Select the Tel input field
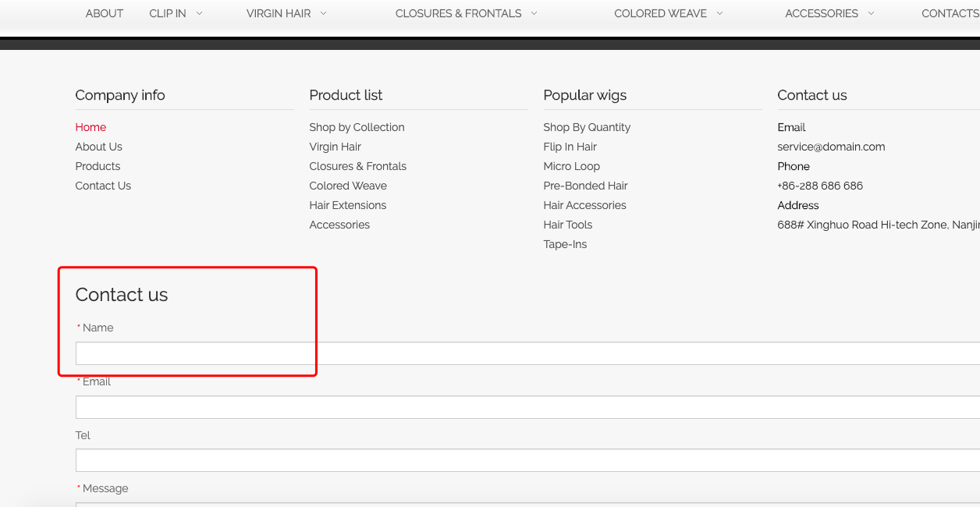The image size is (980, 507). (527, 460)
